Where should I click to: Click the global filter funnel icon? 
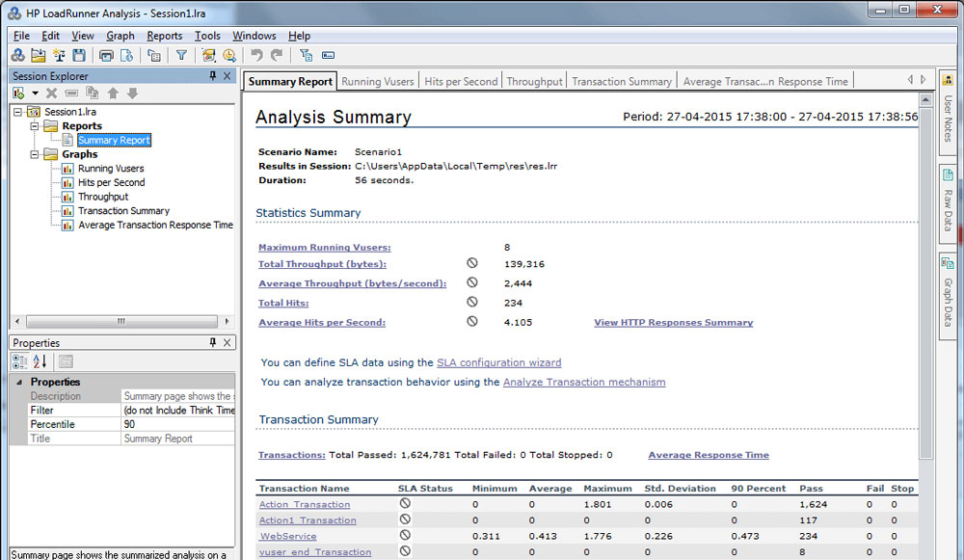(x=181, y=55)
